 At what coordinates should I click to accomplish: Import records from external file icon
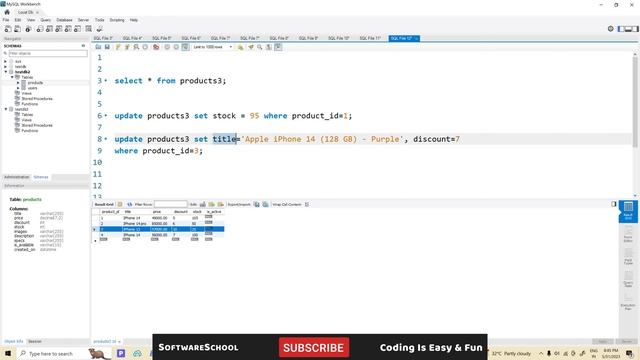[265, 204]
